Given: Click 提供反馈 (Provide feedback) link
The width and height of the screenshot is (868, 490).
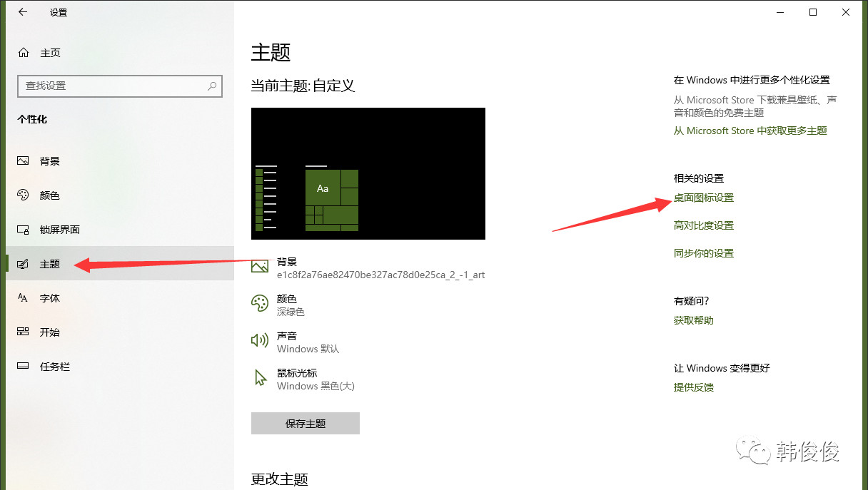Looking at the screenshot, I should [693, 387].
